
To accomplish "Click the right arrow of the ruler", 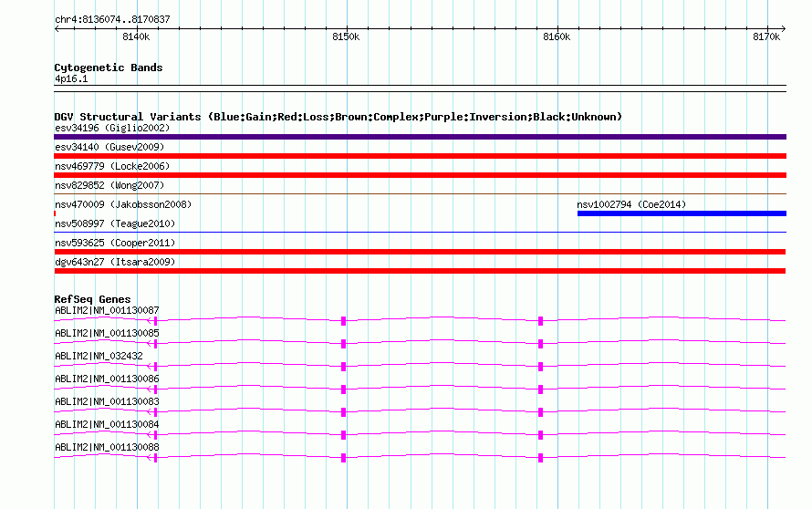I will click(783, 29).
